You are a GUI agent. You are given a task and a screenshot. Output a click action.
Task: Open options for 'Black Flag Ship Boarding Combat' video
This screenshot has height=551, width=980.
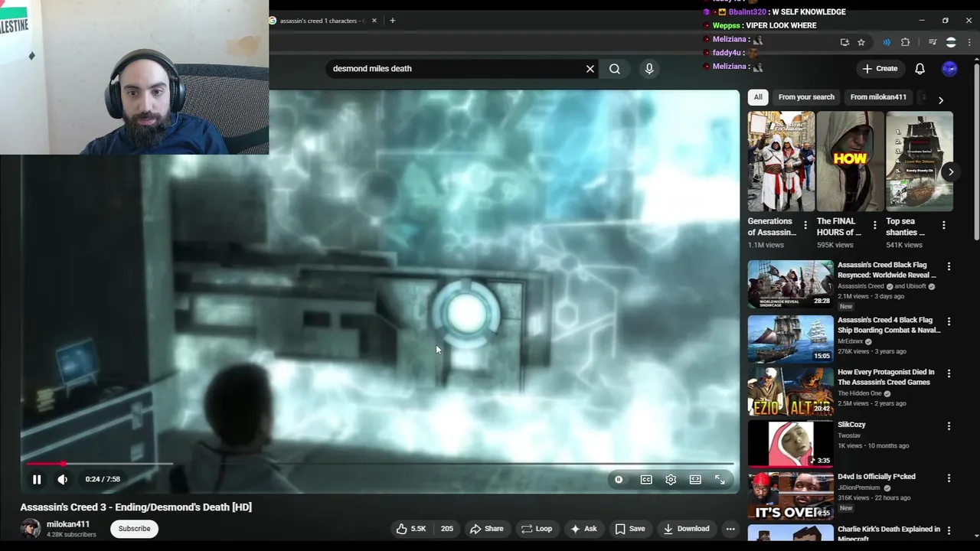tap(949, 321)
